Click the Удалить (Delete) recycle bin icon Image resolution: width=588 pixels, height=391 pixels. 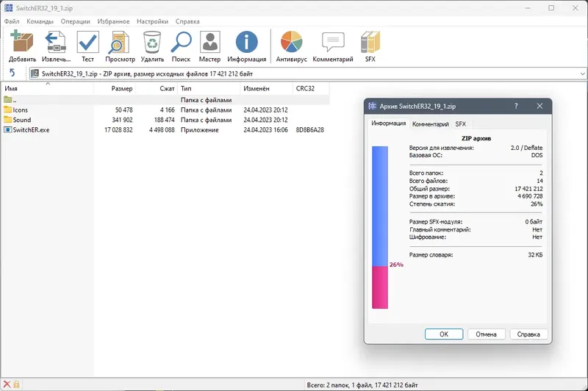pyautogui.click(x=152, y=42)
